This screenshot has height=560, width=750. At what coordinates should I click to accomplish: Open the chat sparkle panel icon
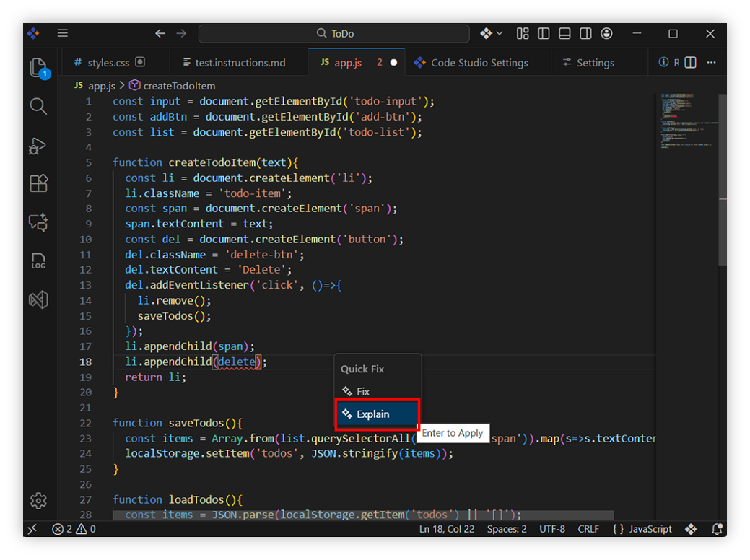pyautogui.click(x=38, y=222)
